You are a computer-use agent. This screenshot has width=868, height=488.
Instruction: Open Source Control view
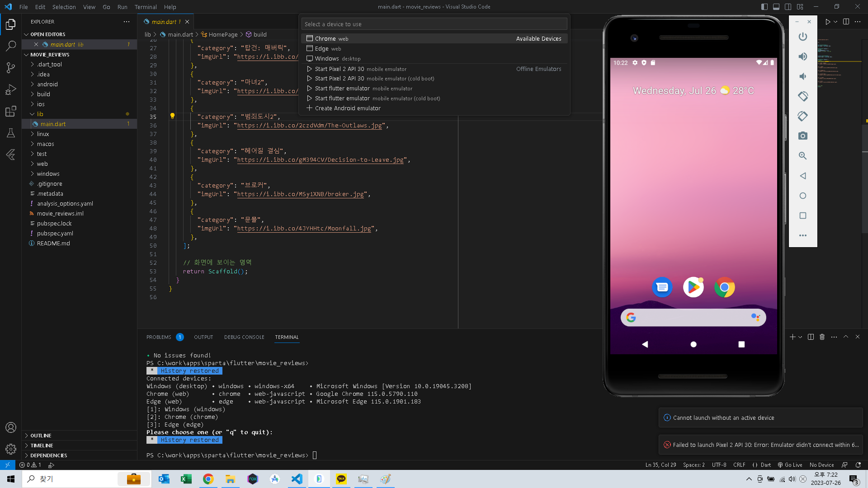(x=11, y=68)
